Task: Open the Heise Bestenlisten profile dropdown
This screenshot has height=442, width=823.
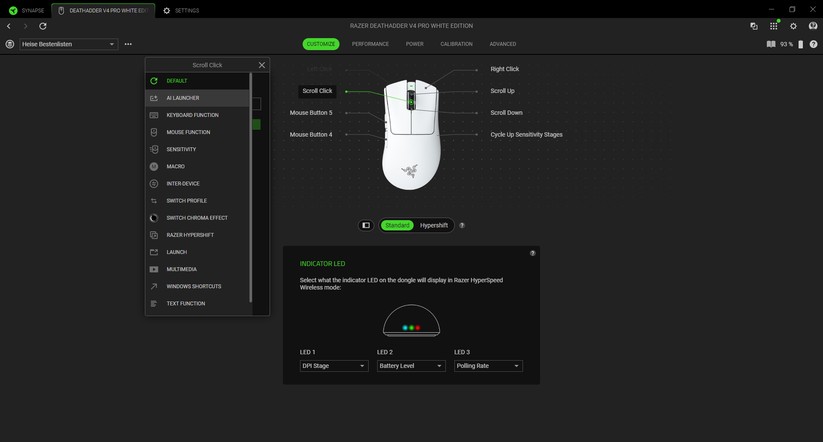Action: point(69,44)
